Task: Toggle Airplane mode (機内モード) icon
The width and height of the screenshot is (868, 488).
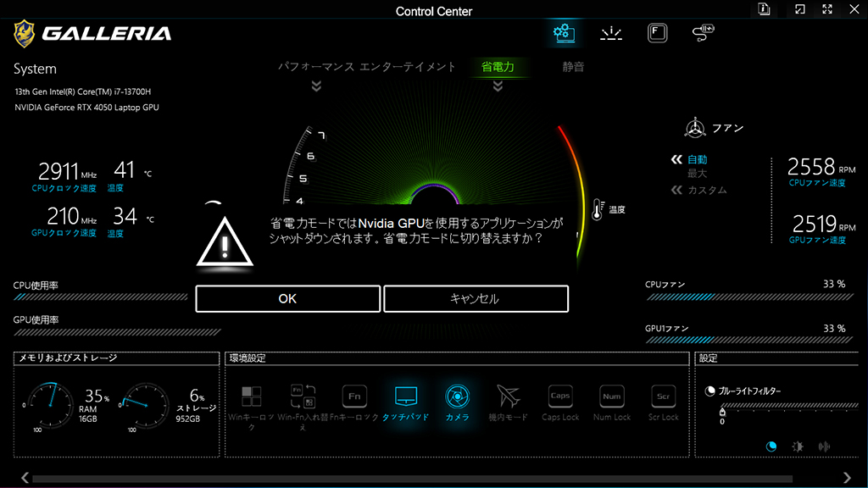Action: [509, 396]
